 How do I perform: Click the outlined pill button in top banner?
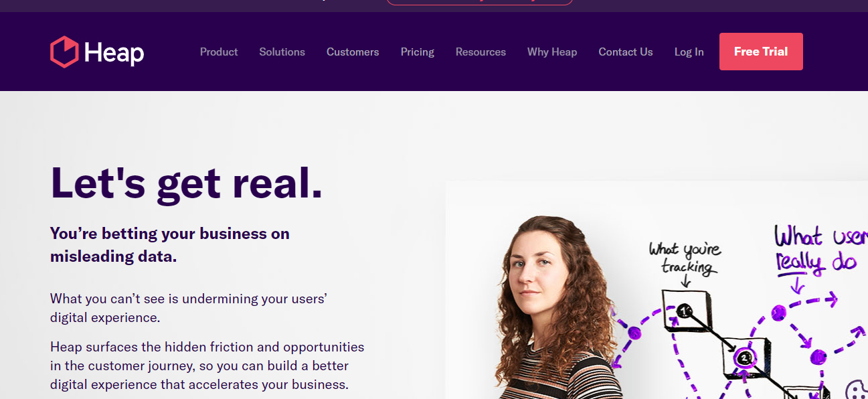(479, 1)
